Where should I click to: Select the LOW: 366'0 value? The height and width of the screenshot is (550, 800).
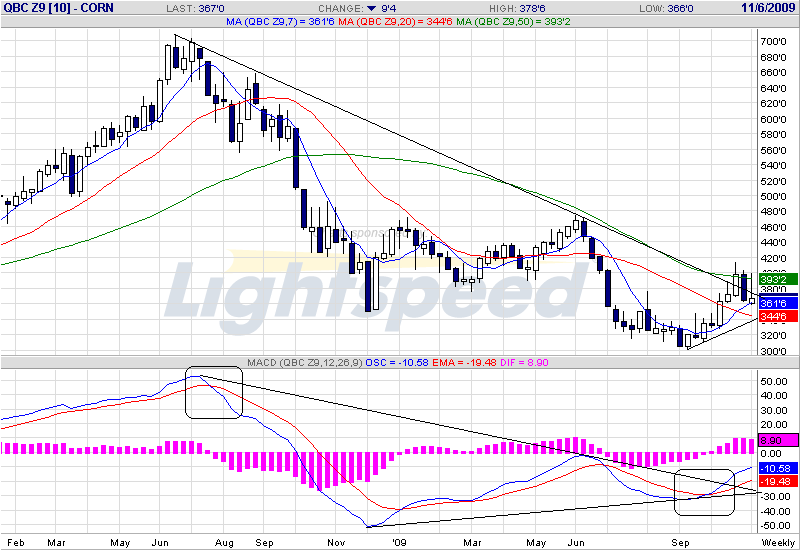tap(666, 9)
